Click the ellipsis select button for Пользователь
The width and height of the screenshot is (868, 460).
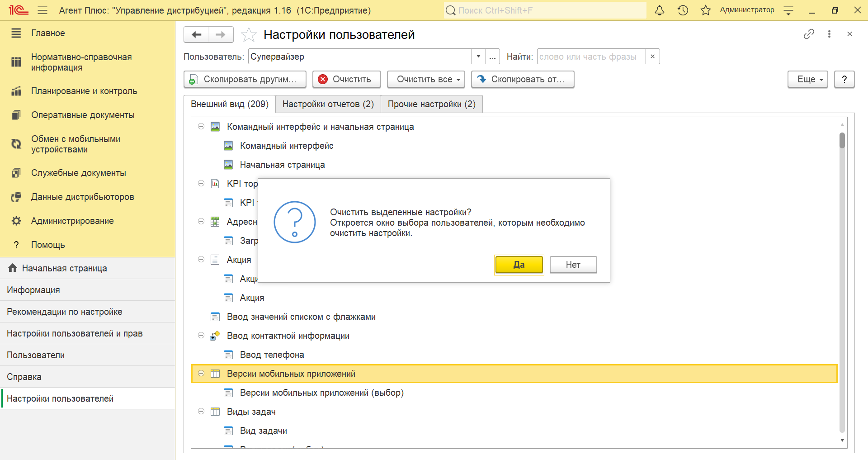[x=493, y=57]
